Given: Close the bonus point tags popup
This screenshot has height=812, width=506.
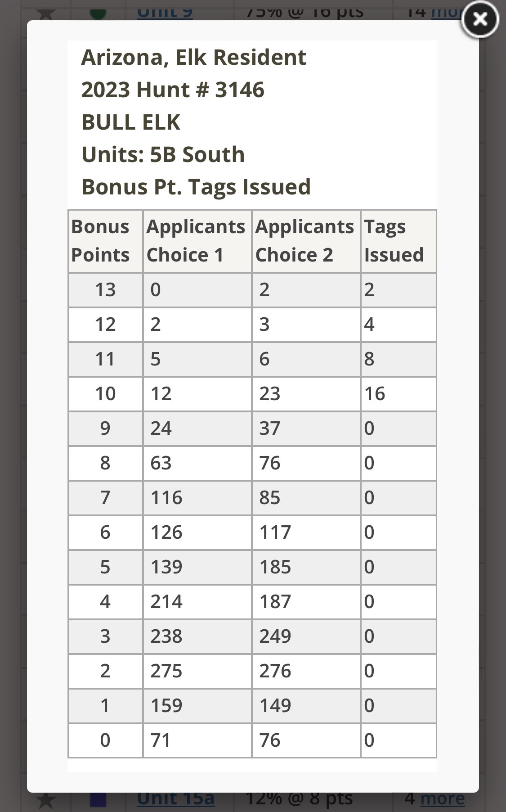Looking at the screenshot, I should [480, 19].
